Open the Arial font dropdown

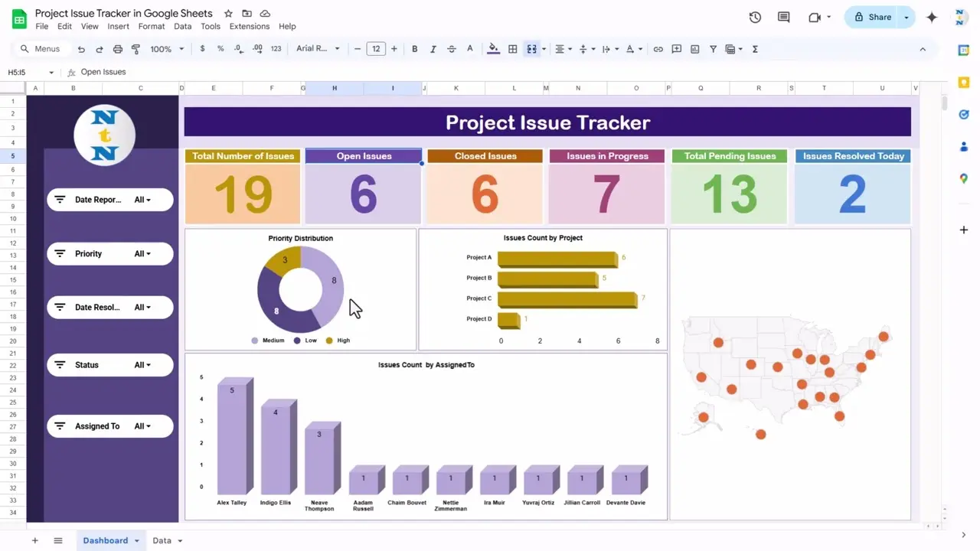(x=317, y=49)
